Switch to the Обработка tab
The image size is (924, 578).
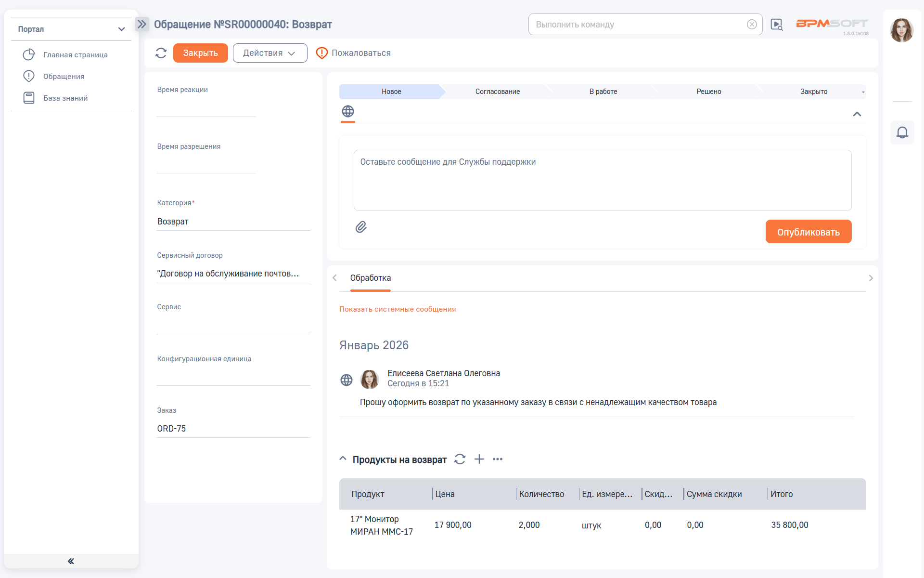tap(370, 278)
